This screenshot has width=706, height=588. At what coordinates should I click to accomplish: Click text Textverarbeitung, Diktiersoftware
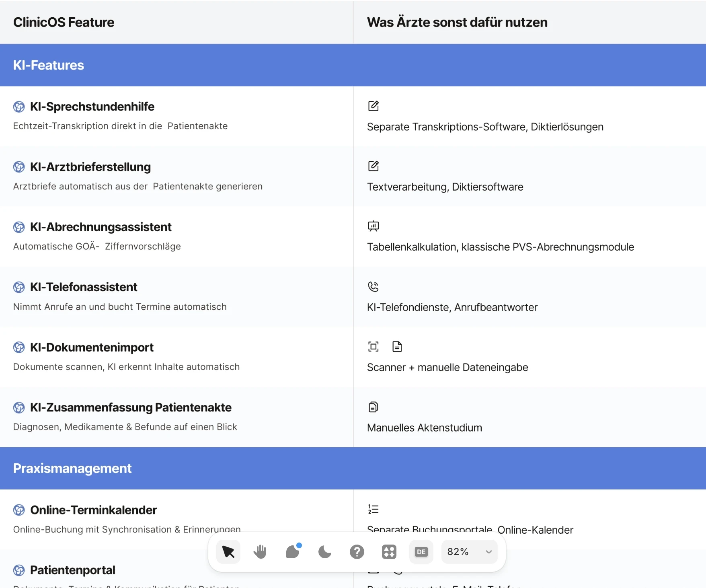click(x=445, y=187)
